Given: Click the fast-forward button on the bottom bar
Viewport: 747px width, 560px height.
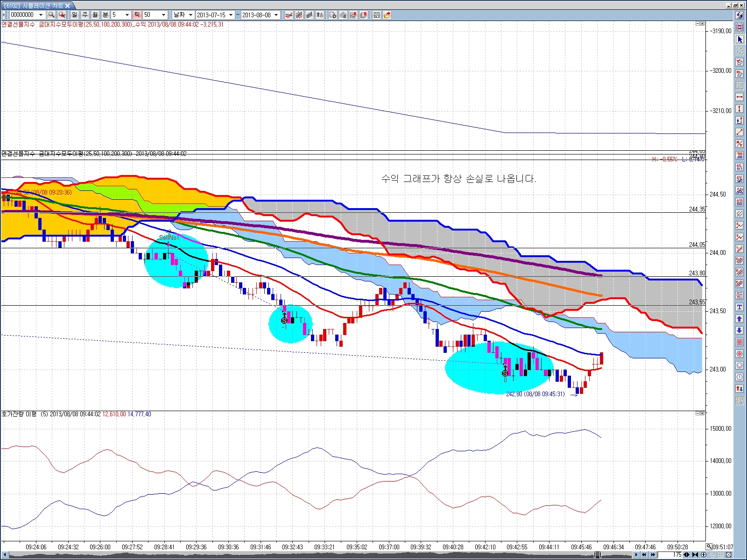Looking at the screenshot, I should coord(653,555).
